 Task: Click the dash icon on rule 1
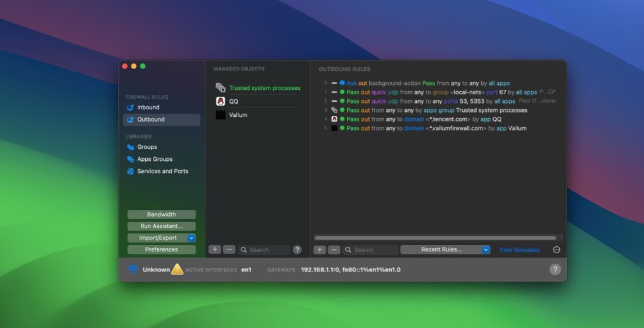click(335, 92)
